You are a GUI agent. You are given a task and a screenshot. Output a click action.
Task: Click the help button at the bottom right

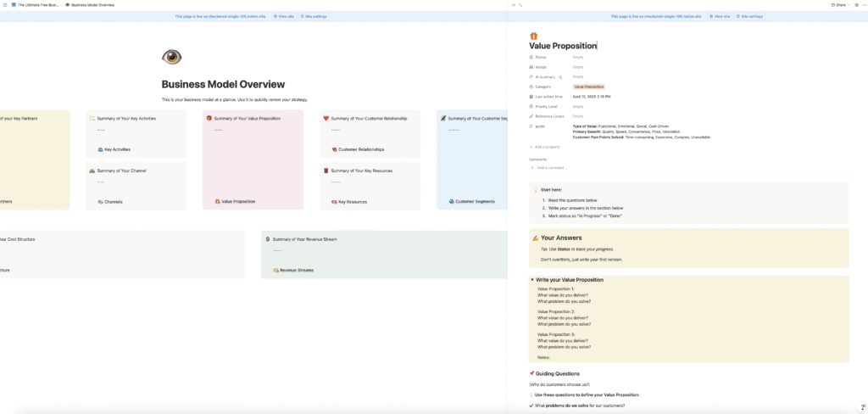pyautogui.click(x=861, y=407)
